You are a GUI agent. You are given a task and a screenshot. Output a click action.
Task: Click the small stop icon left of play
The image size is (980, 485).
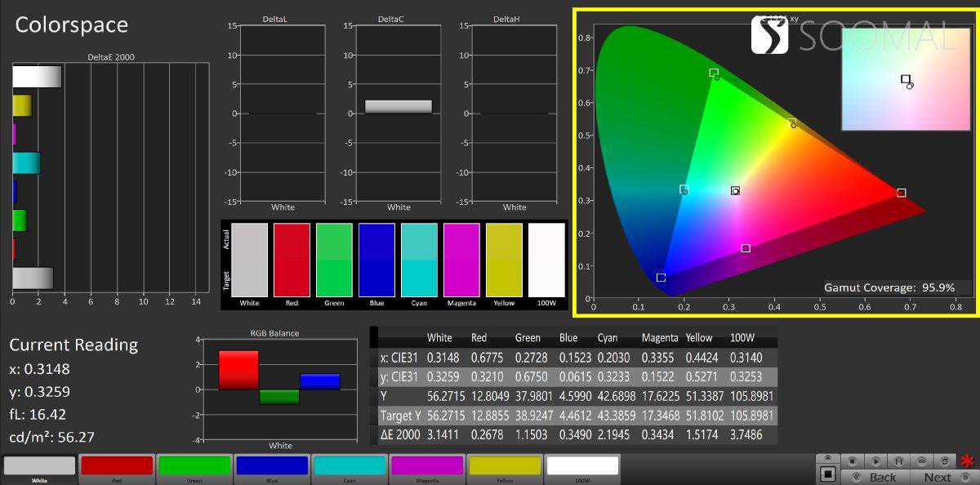(x=853, y=461)
